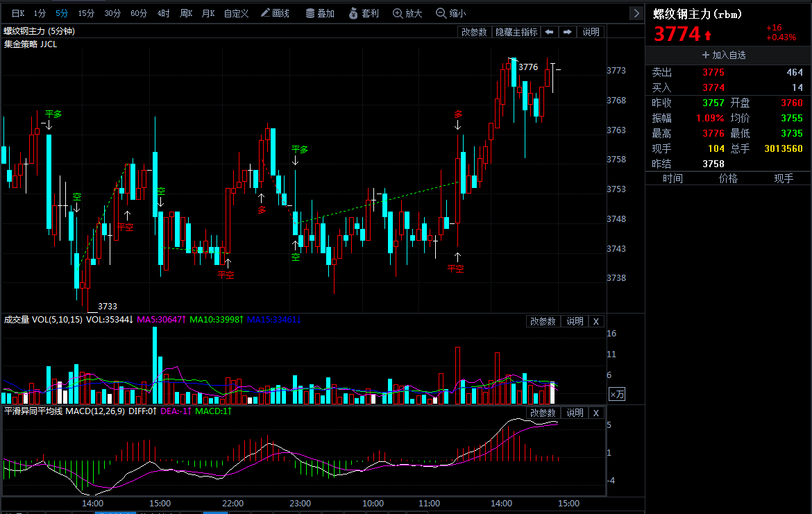Click the 振幅 value 1.09%
The image size is (812, 514).
(x=710, y=119)
